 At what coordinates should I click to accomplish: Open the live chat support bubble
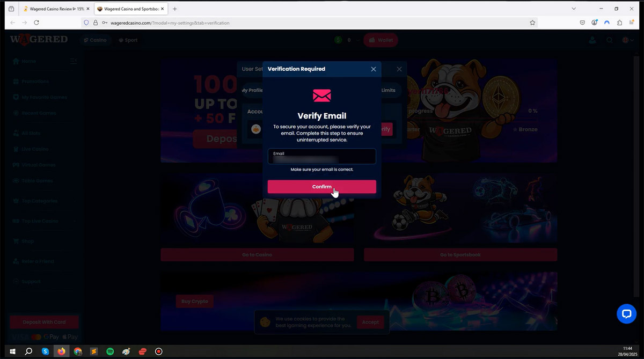pyautogui.click(x=626, y=314)
